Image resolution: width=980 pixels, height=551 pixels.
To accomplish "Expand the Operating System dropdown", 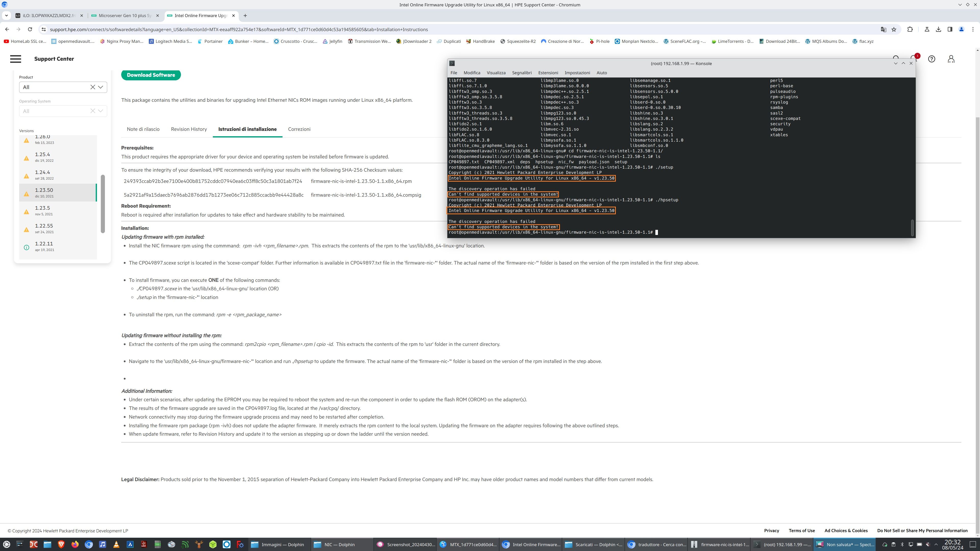I will click(101, 111).
